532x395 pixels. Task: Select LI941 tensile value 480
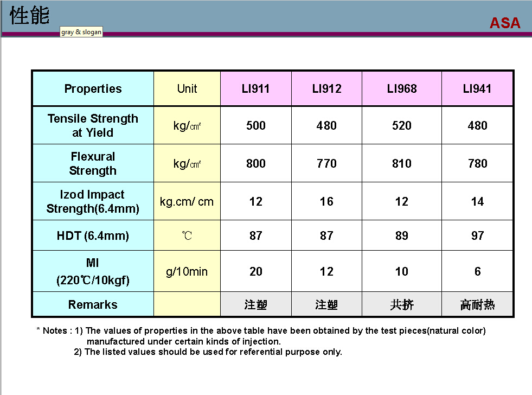tap(477, 125)
